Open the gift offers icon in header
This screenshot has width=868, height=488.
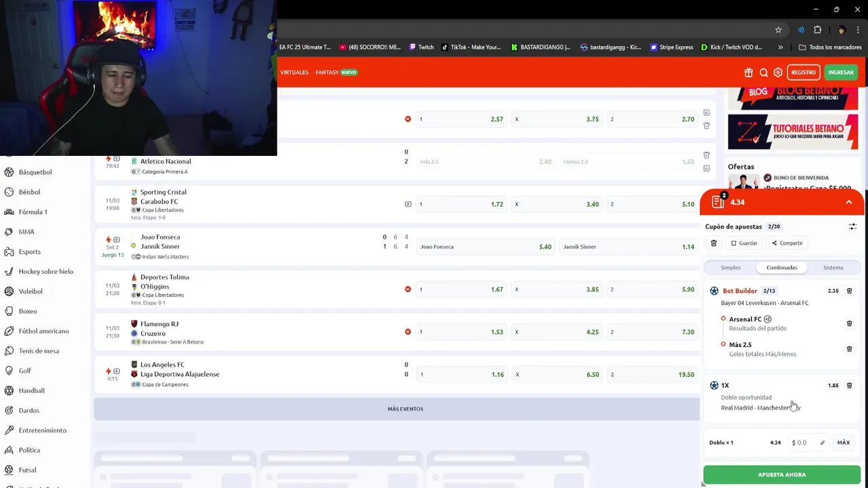749,73
